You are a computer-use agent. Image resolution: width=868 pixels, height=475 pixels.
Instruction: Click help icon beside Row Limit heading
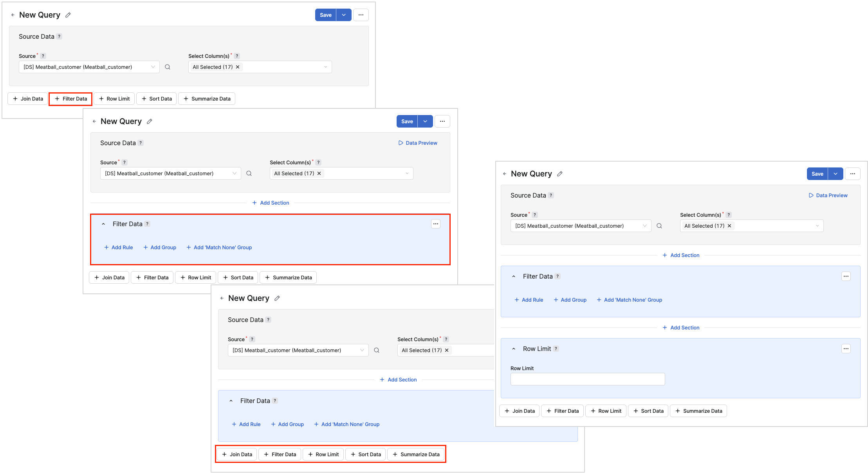[556, 349]
